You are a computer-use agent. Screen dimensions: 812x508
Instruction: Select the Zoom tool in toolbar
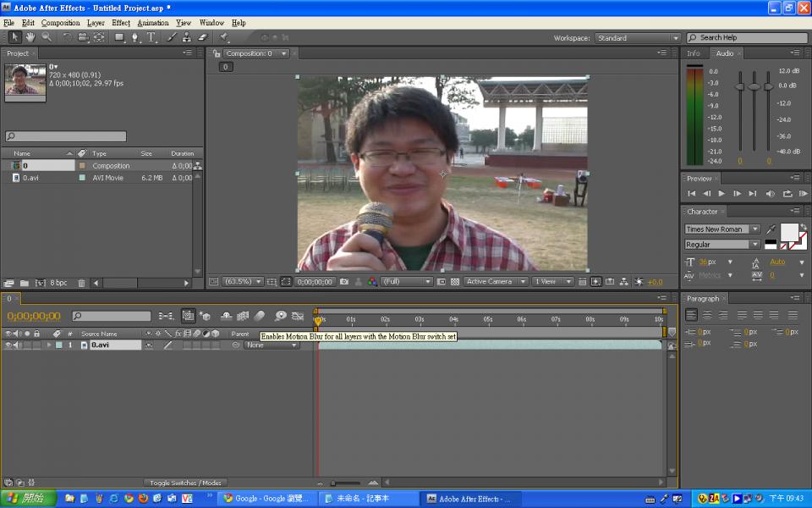click(x=47, y=37)
